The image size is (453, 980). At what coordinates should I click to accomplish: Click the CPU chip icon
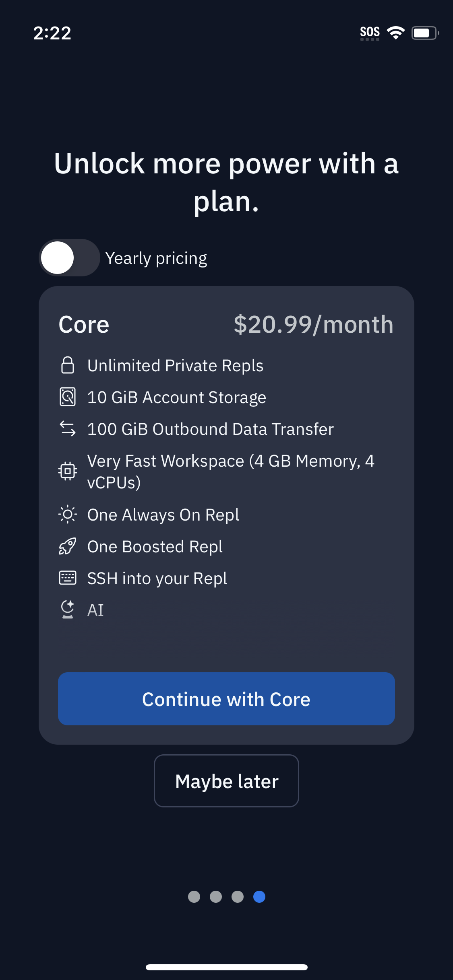(x=68, y=471)
